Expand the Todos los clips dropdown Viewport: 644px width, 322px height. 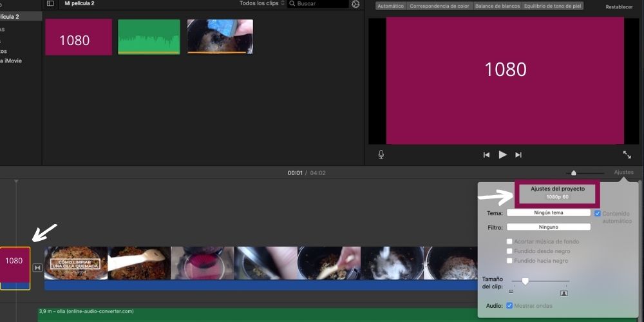261,4
